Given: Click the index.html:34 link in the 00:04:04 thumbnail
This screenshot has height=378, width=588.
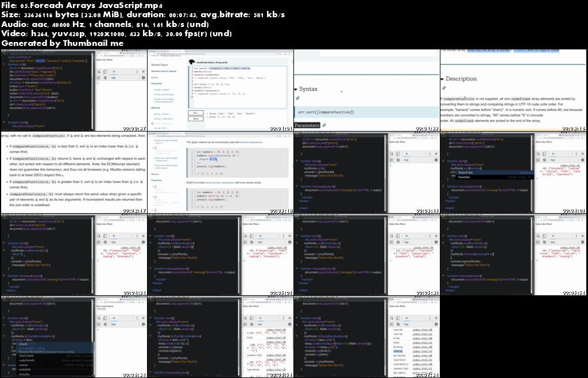Looking at the screenshot, I should (x=570, y=165).
